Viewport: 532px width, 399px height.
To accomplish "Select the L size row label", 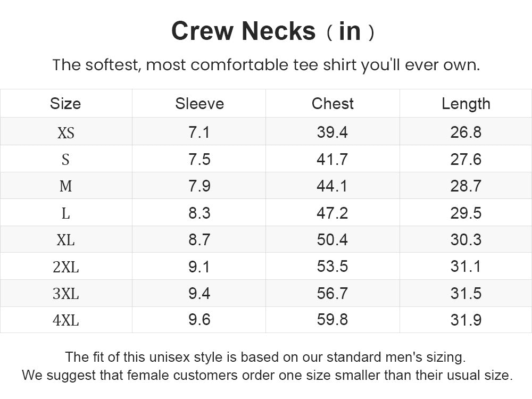I will [65, 213].
